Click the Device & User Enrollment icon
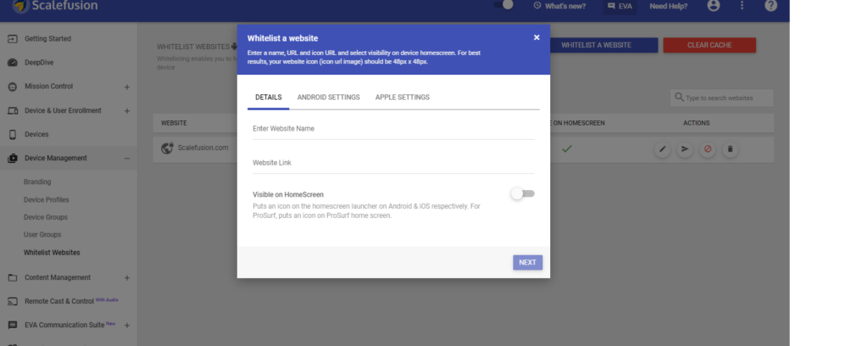Viewport: 868px width, 346px height. pyautogui.click(x=12, y=111)
